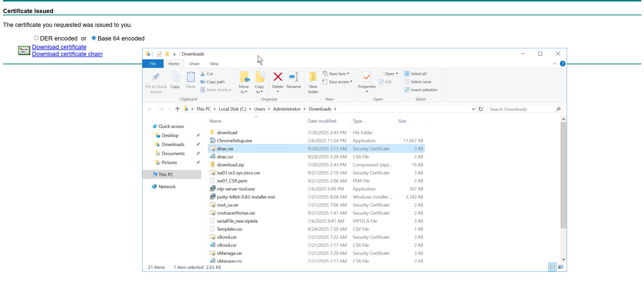
Task: Click the Download certificate chain link
Action: click(x=67, y=54)
